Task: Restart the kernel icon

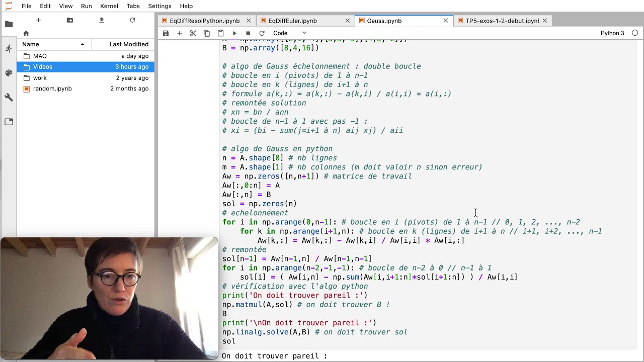Action: coord(262,33)
